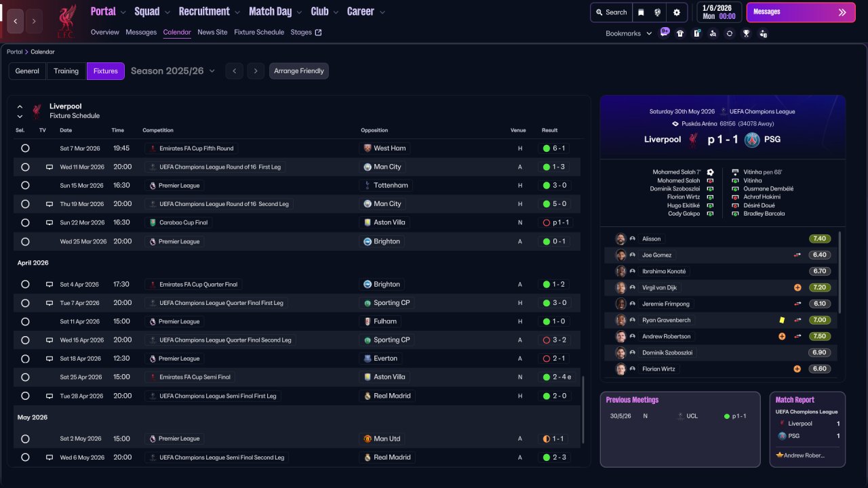Image resolution: width=868 pixels, height=488 pixels.
Task: Select the Sun 15 Mar 2026 fixture radio
Action: click(x=25, y=185)
